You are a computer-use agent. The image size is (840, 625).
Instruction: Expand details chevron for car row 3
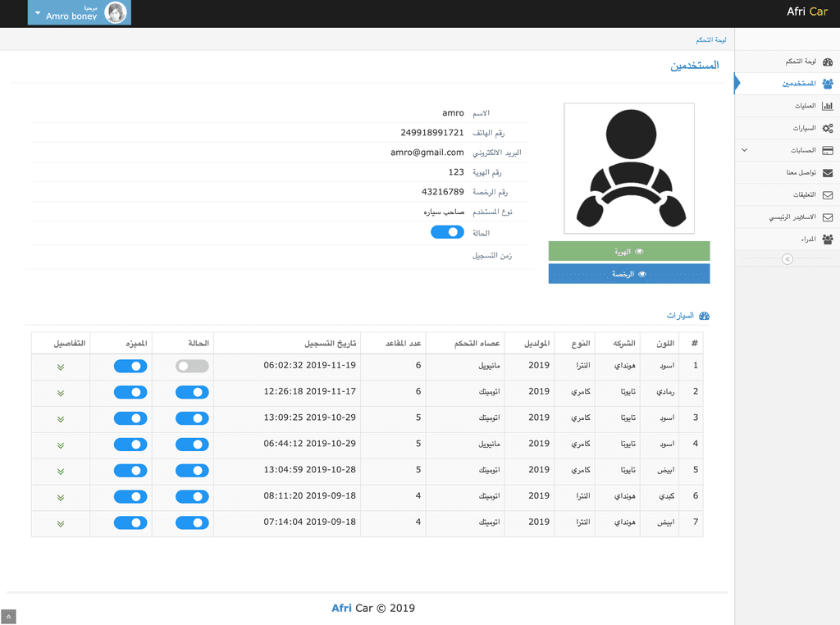(x=61, y=419)
